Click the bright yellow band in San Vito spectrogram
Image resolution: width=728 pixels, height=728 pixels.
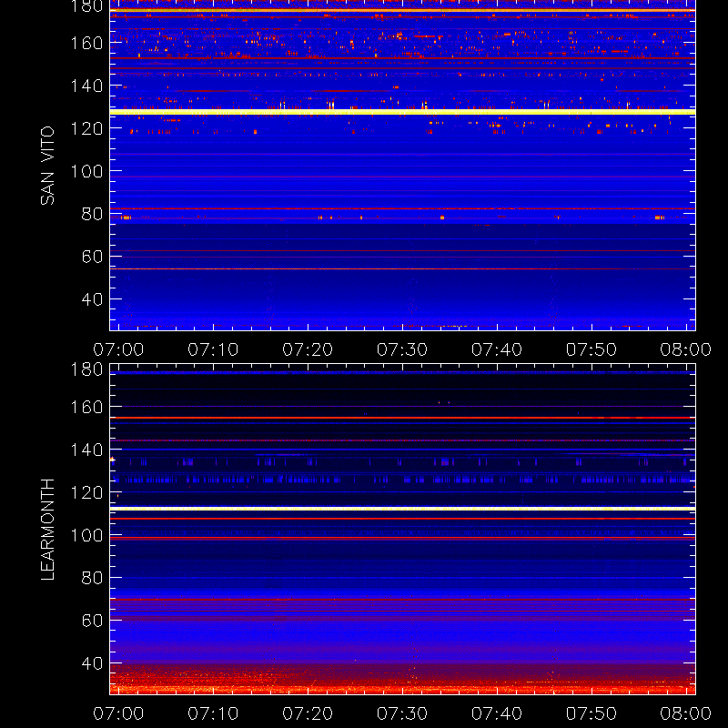(402, 112)
